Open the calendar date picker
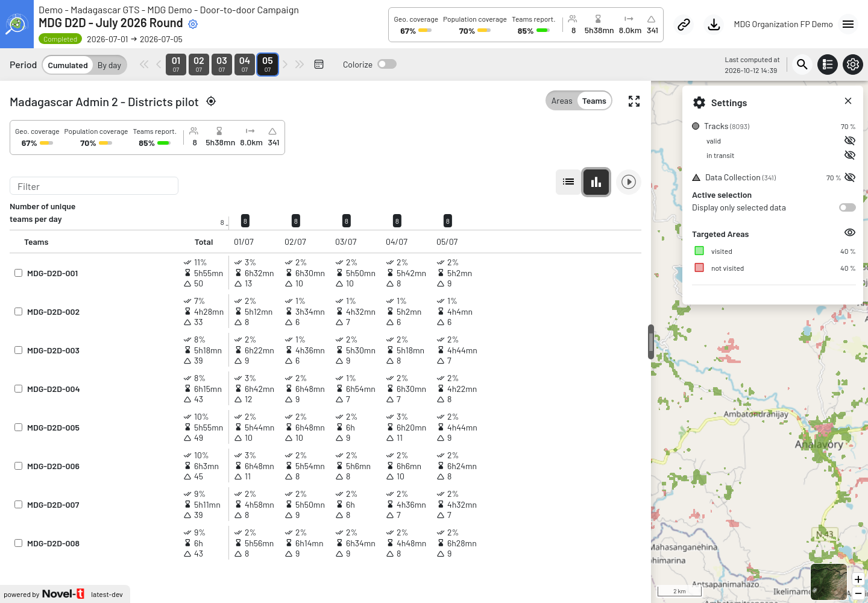Image resolution: width=868 pixels, height=603 pixels. [x=319, y=65]
